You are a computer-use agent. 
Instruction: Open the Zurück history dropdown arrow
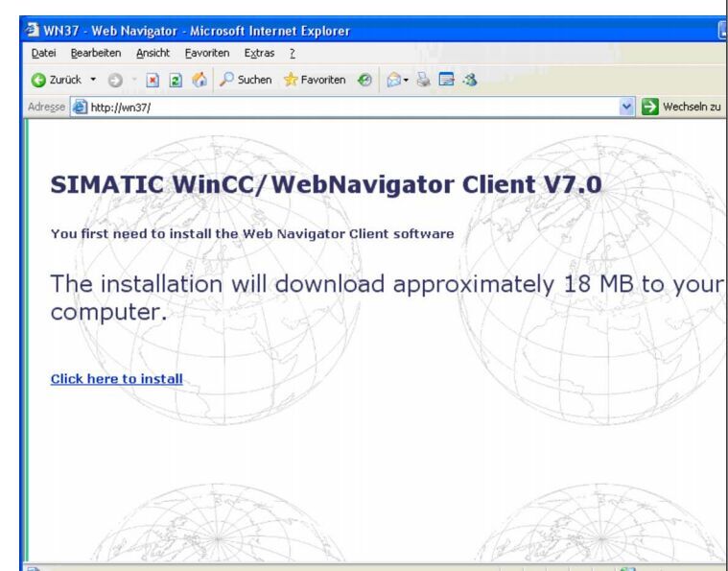tap(93, 80)
